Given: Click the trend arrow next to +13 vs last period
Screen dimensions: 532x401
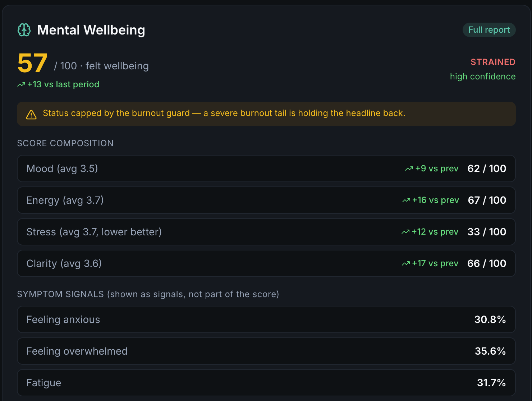Looking at the screenshot, I should pos(21,85).
